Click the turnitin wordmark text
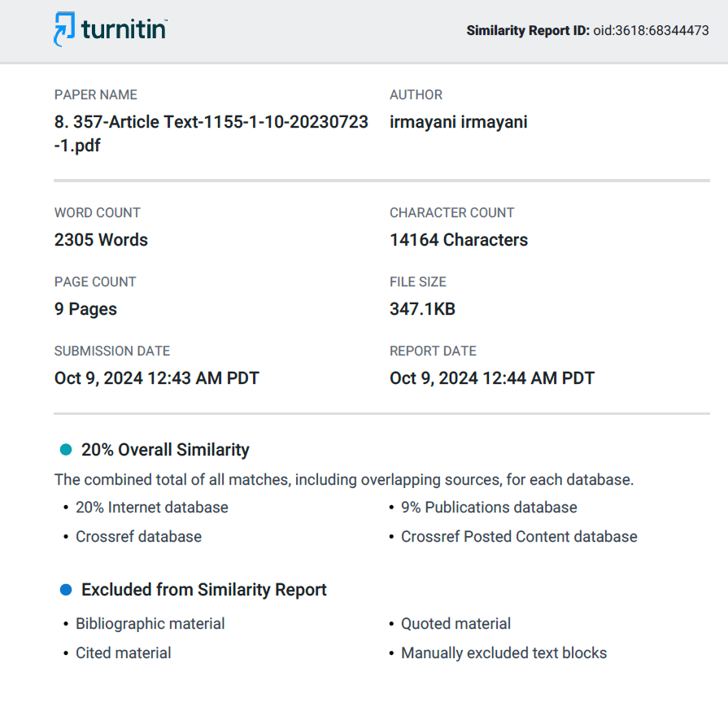The height and width of the screenshot is (711, 728). click(x=124, y=29)
